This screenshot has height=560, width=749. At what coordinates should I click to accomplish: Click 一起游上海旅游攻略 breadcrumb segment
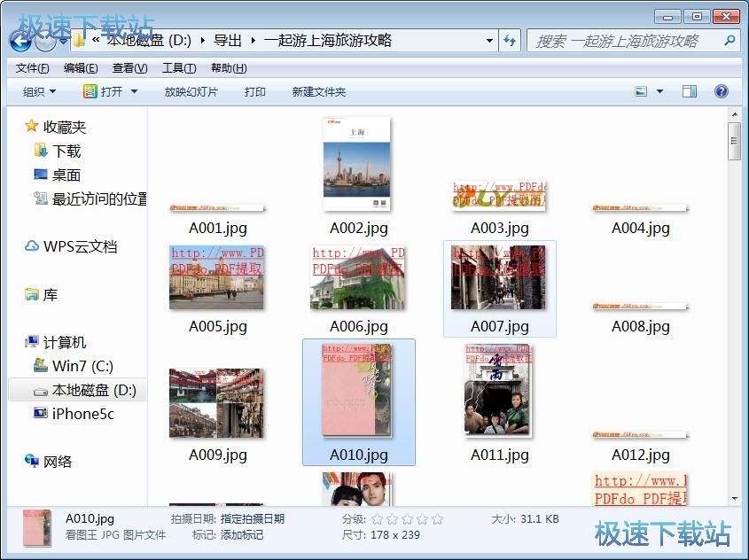(328, 41)
